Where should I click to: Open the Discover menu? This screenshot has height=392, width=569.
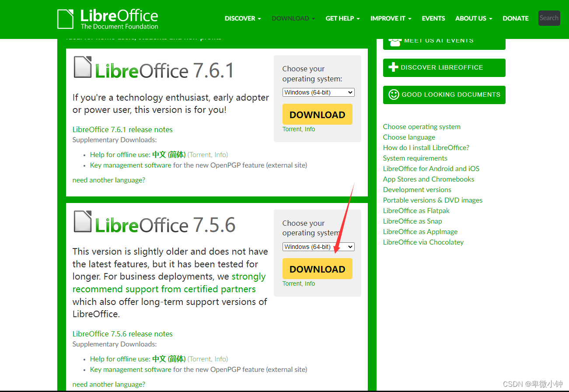point(243,18)
